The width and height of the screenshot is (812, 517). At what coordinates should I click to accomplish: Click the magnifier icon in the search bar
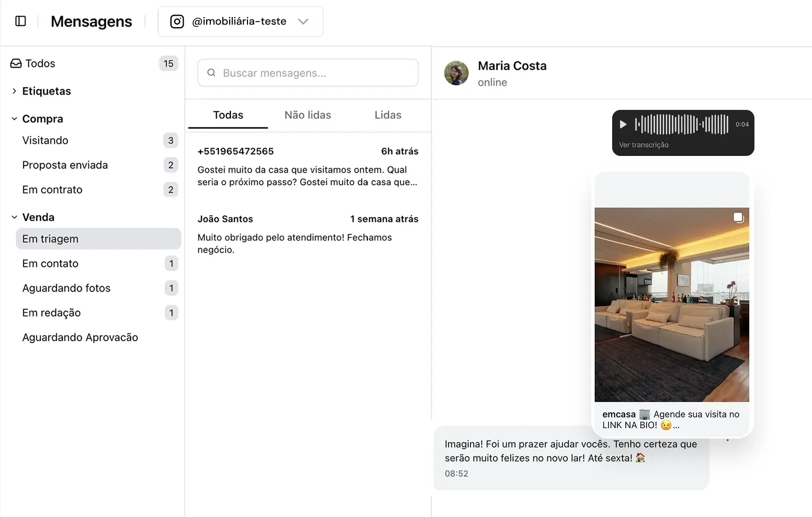(x=211, y=73)
